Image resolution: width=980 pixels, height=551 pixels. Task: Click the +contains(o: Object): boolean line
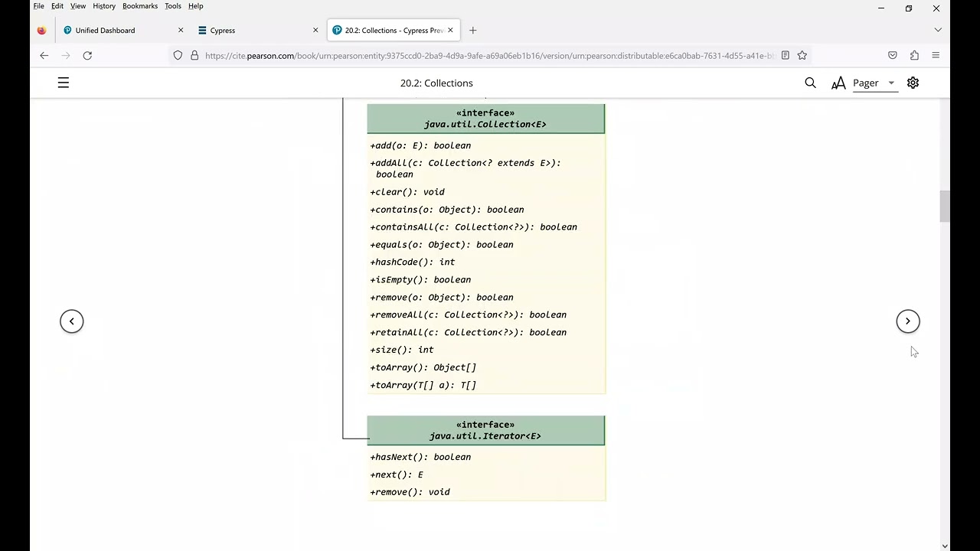click(447, 210)
